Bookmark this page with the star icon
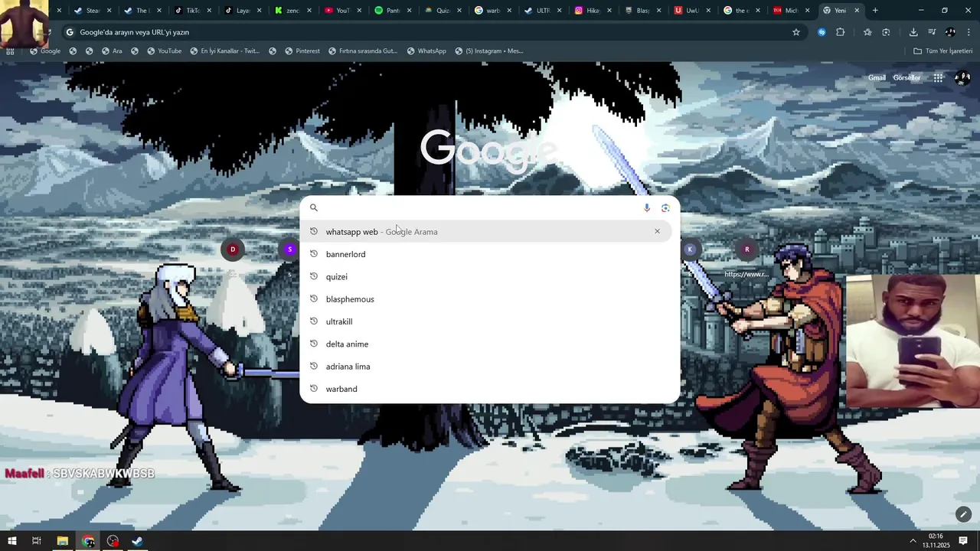Viewport: 980px width, 551px height. point(796,32)
